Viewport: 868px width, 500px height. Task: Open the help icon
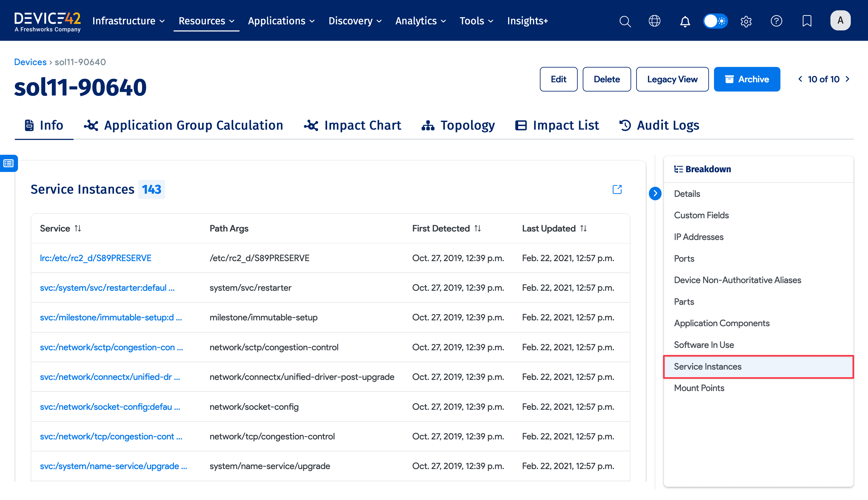(776, 21)
